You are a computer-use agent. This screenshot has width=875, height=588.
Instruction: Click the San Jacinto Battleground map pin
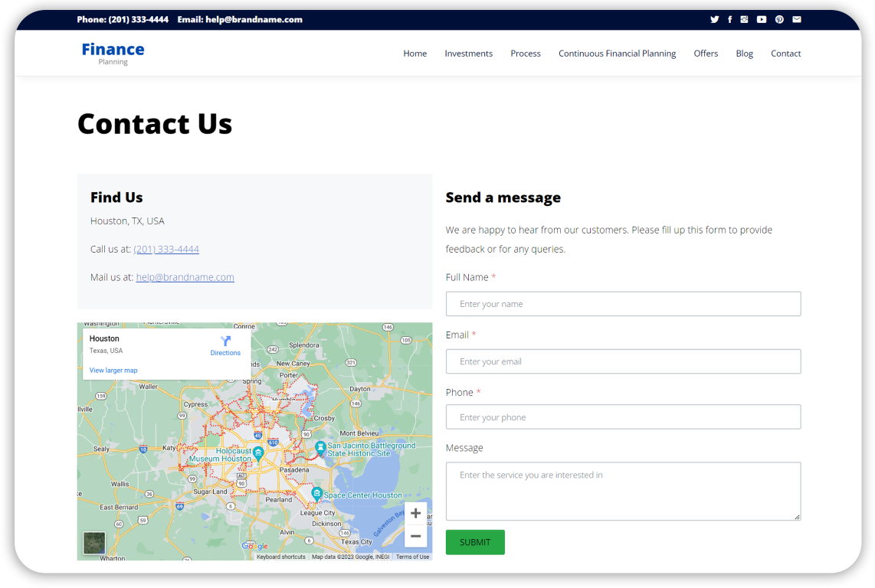pyautogui.click(x=320, y=447)
